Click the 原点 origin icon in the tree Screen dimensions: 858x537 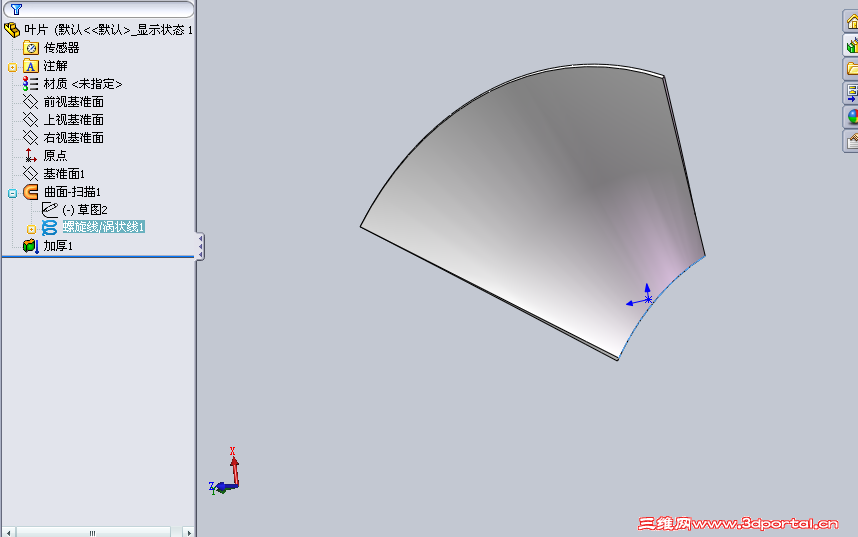click(x=31, y=156)
